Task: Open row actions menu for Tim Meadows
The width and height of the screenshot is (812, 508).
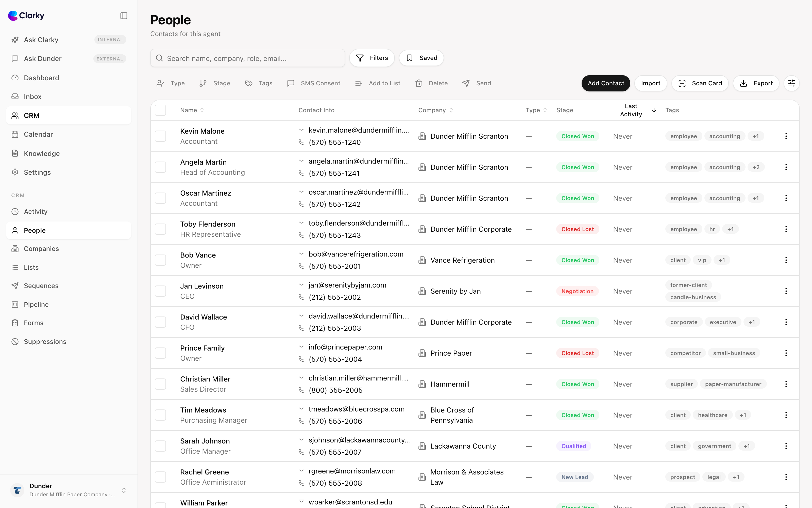Action: [786, 415]
